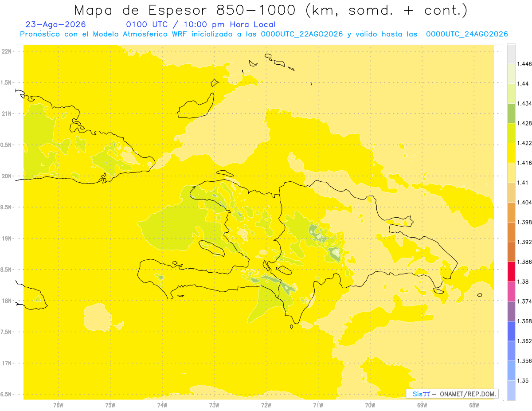Click the 6.5N latitude axis label

[7, 394]
